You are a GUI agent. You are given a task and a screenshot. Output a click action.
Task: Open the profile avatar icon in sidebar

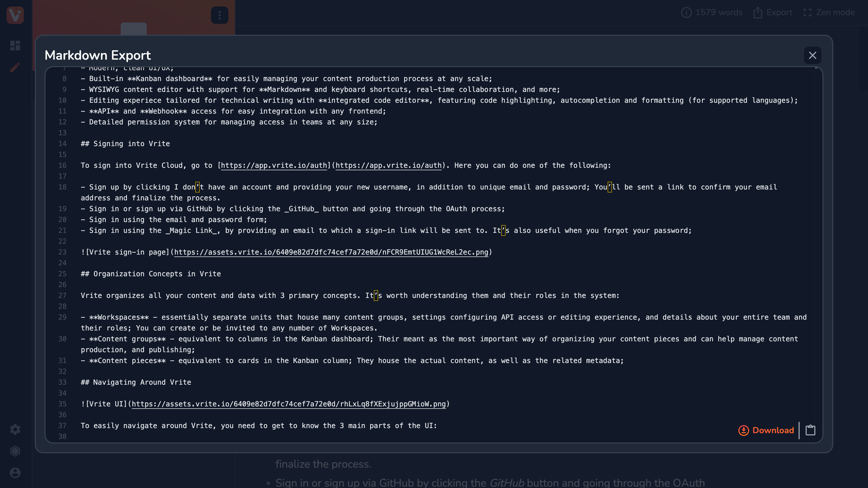15,473
